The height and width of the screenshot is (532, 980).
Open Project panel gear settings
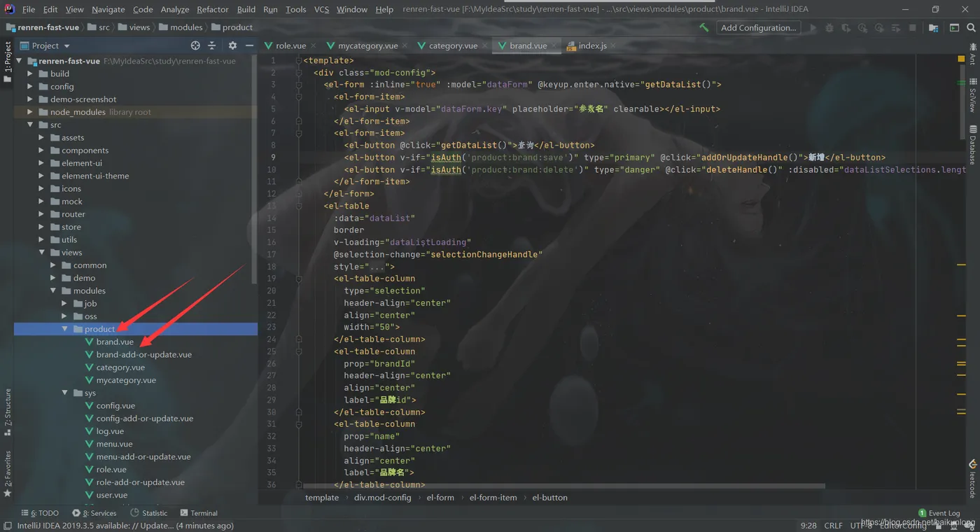pos(232,45)
